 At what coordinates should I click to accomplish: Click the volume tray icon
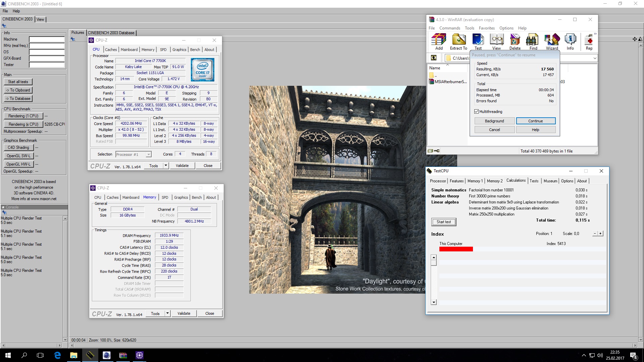[600, 355]
